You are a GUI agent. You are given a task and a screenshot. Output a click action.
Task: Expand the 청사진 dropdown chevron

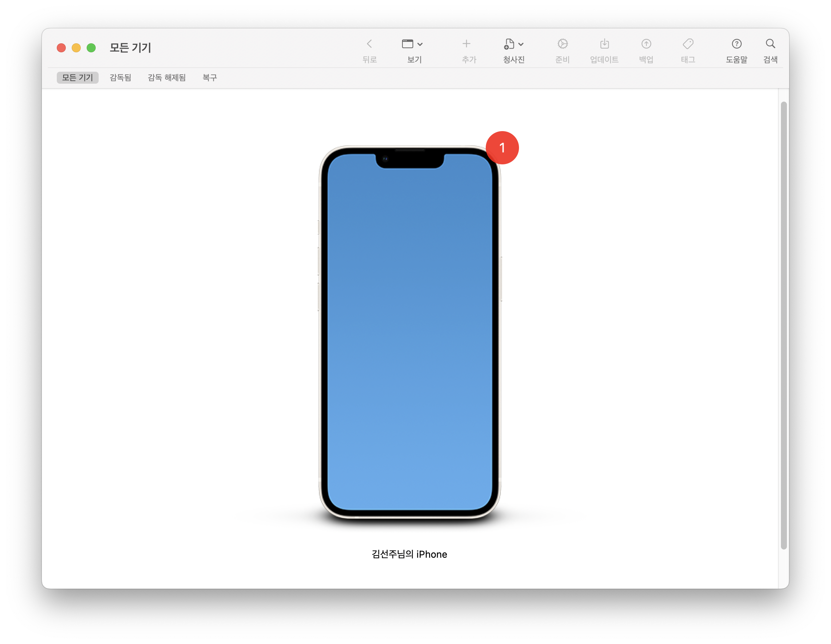[521, 44]
